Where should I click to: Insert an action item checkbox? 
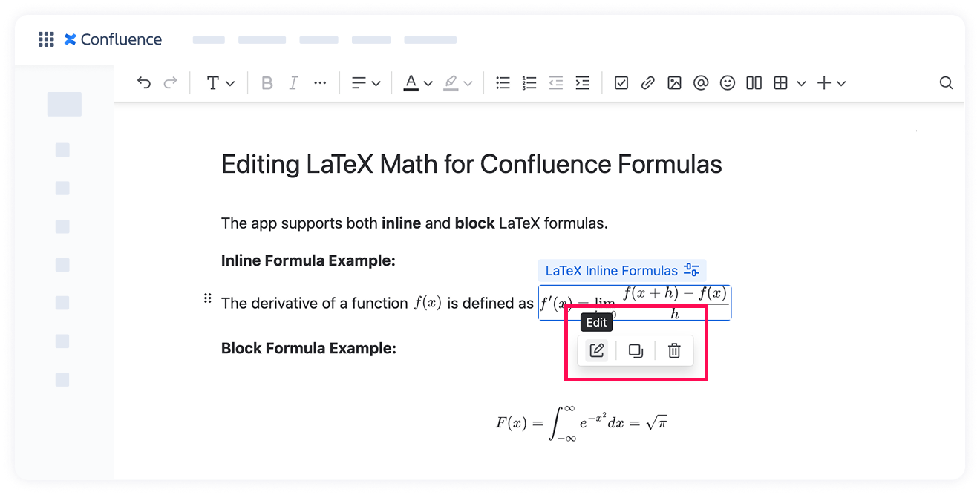click(621, 83)
